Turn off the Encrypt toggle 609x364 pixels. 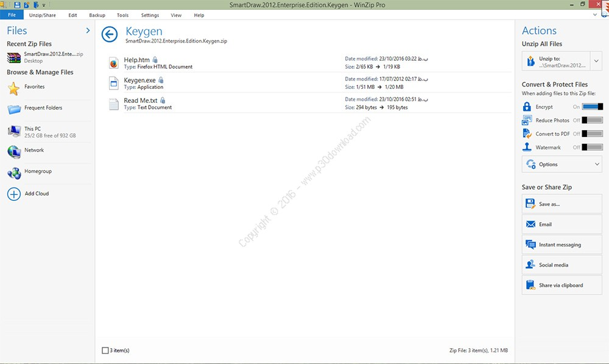[593, 107]
